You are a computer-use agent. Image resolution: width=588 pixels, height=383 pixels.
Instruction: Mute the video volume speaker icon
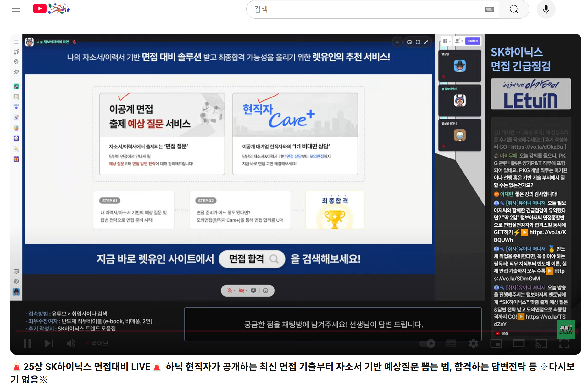(x=71, y=343)
